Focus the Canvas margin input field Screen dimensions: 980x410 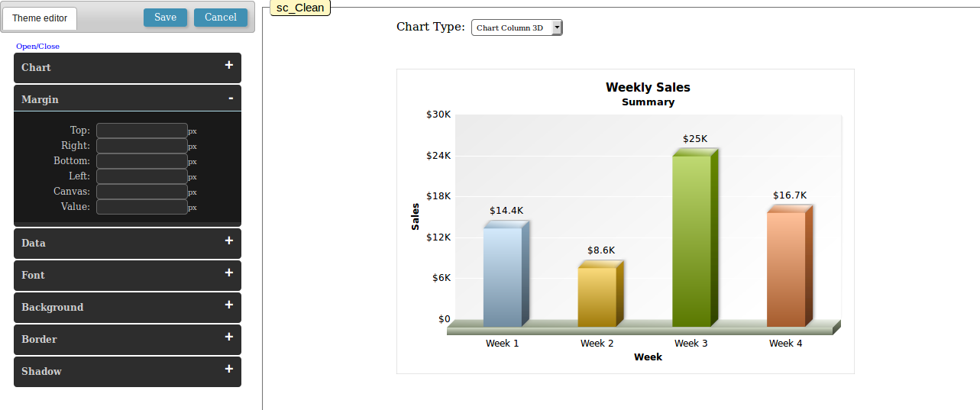tap(142, 192)
